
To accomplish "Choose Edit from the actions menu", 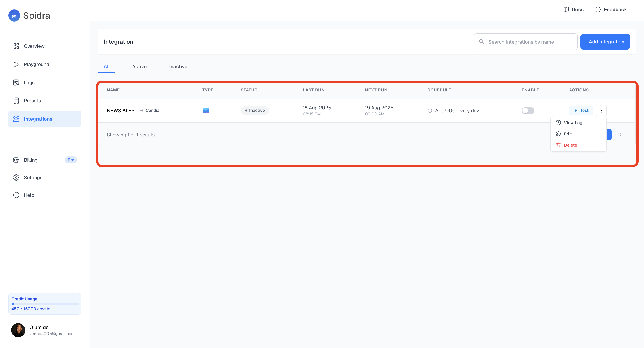I will [568, 134].
